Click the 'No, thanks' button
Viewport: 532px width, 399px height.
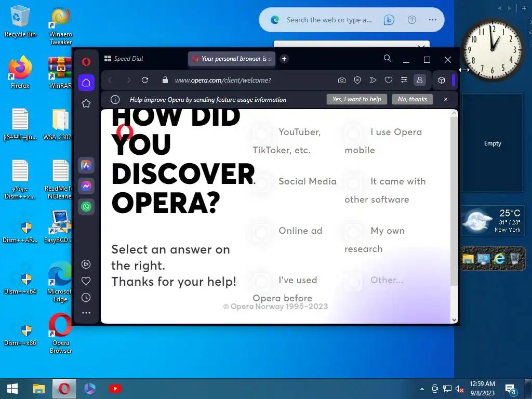tap(412, 99)
